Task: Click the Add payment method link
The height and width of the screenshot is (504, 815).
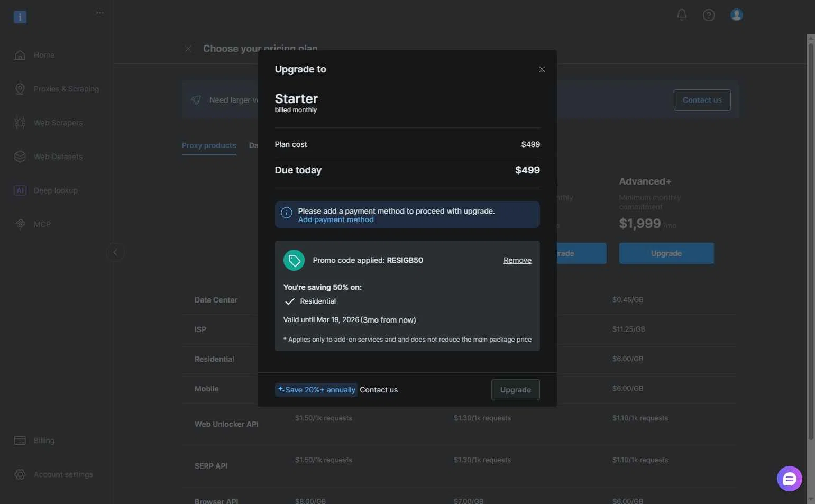Action: point(336,220)
